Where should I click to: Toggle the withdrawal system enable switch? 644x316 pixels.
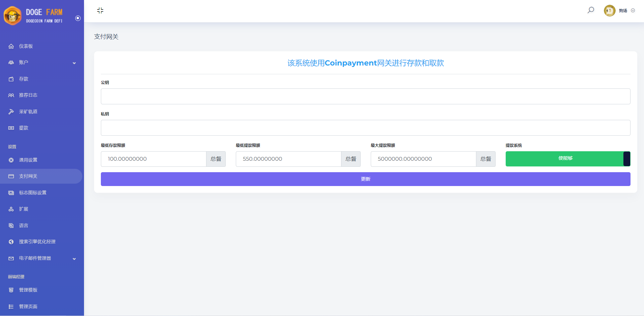coord(568,159)
